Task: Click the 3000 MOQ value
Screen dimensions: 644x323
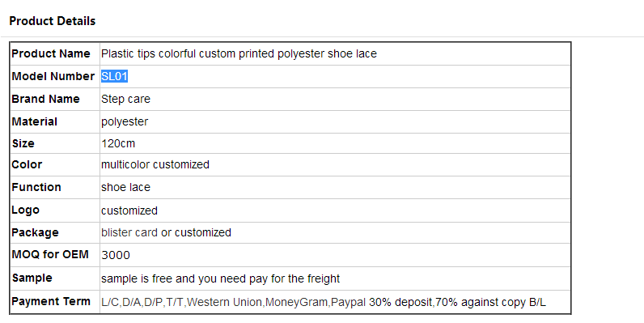Action: click(116, 255)
